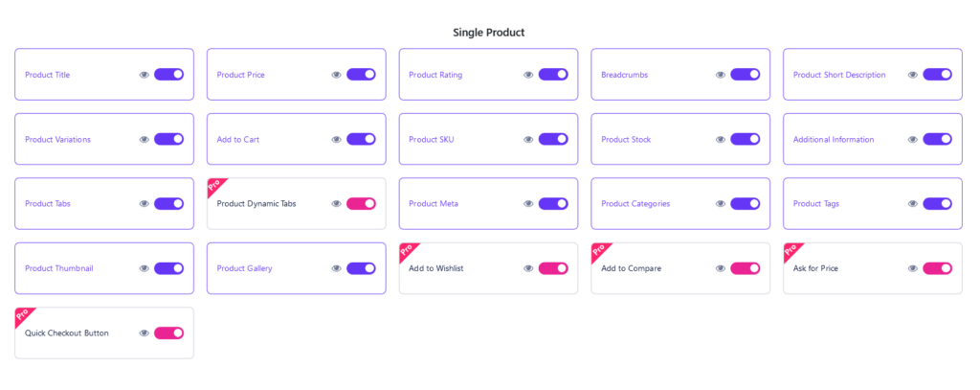980x390 pixels.
Task: Click the Product Variations label
Action: [x=58, y=140]
